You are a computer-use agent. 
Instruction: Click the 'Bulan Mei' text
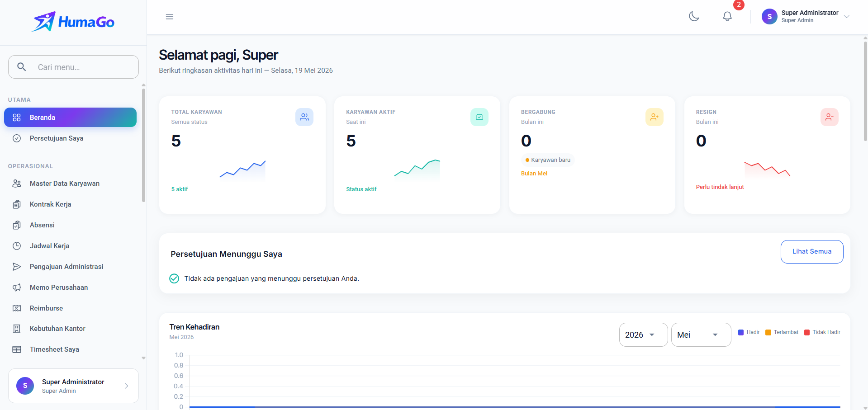pyautogui.click(x=534, y=174)
